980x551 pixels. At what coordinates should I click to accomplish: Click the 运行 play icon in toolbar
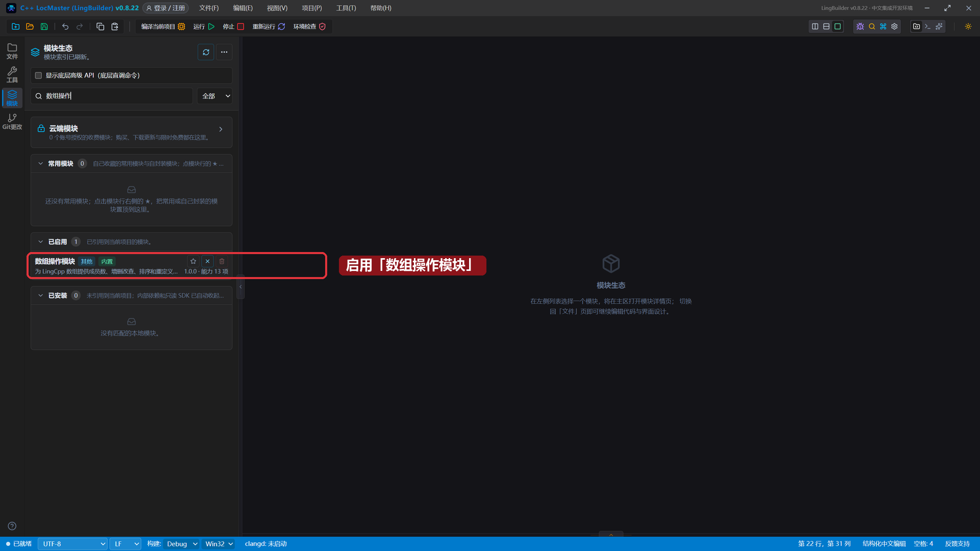tap(211, 27)
